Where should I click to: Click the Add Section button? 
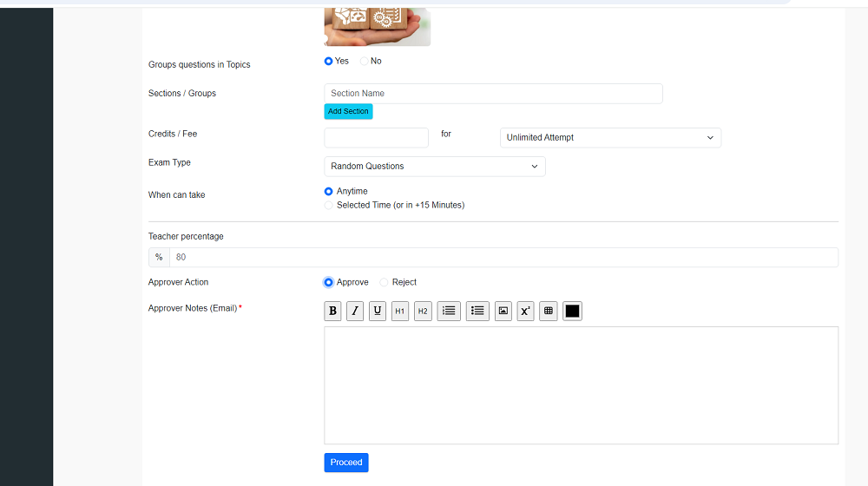[x=348, y=112]
